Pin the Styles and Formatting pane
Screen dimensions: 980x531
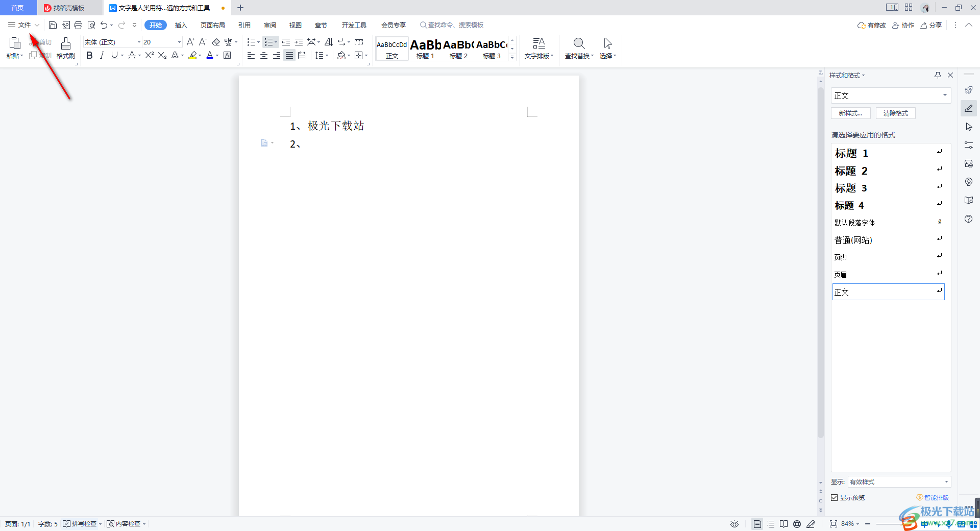click(x=938, y=75)
